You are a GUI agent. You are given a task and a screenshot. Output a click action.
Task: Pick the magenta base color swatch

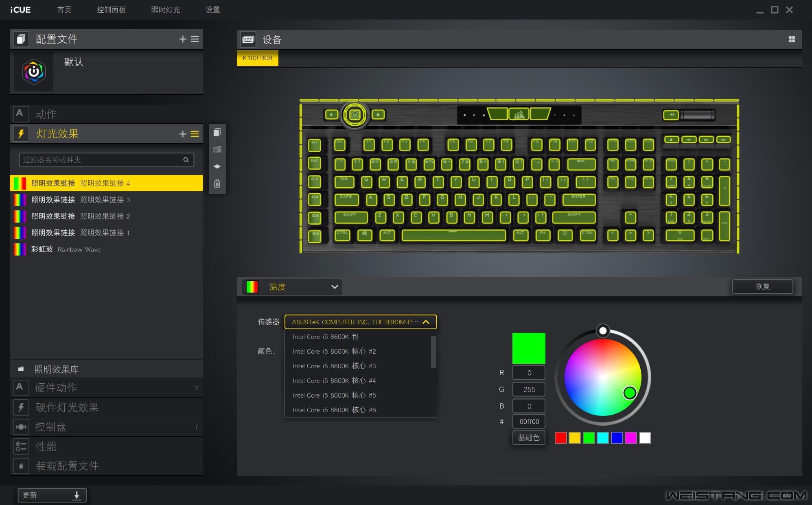(x=631, y=438)
